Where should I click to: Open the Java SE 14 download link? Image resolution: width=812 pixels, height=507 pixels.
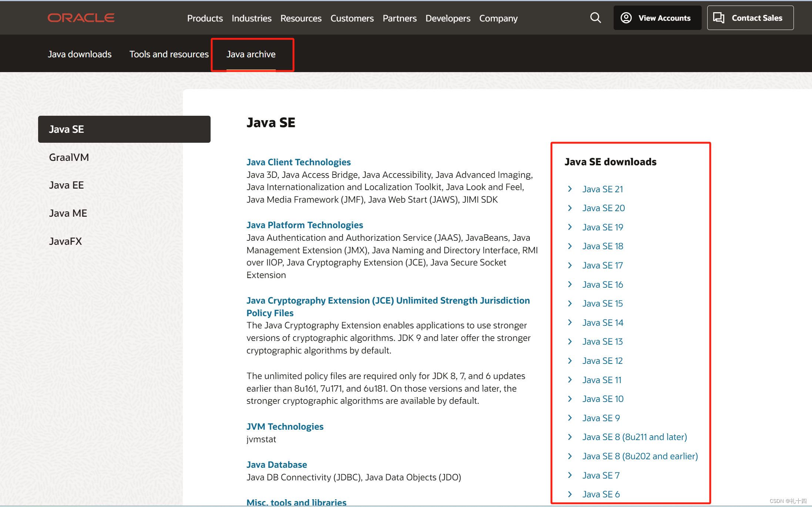click(603, 322)
